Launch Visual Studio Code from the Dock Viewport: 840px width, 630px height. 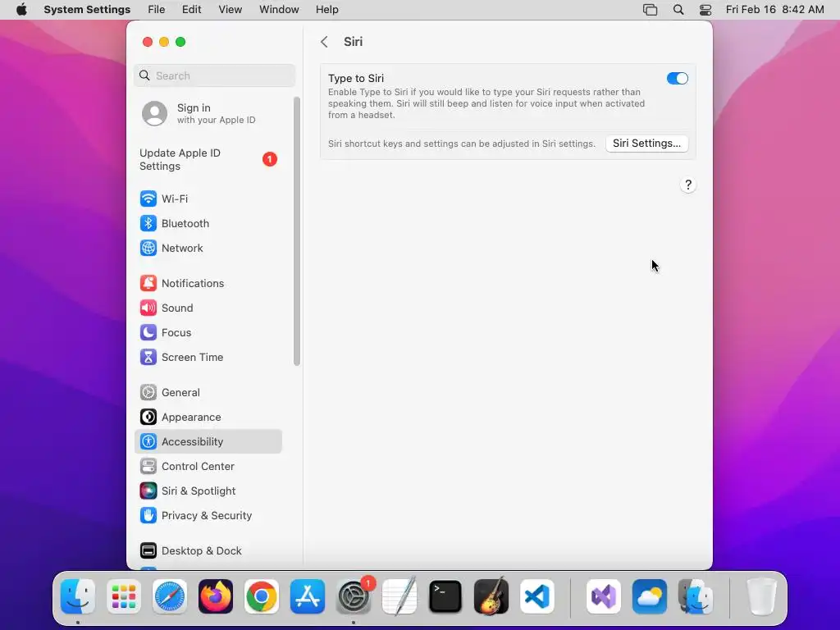[537, 596]
